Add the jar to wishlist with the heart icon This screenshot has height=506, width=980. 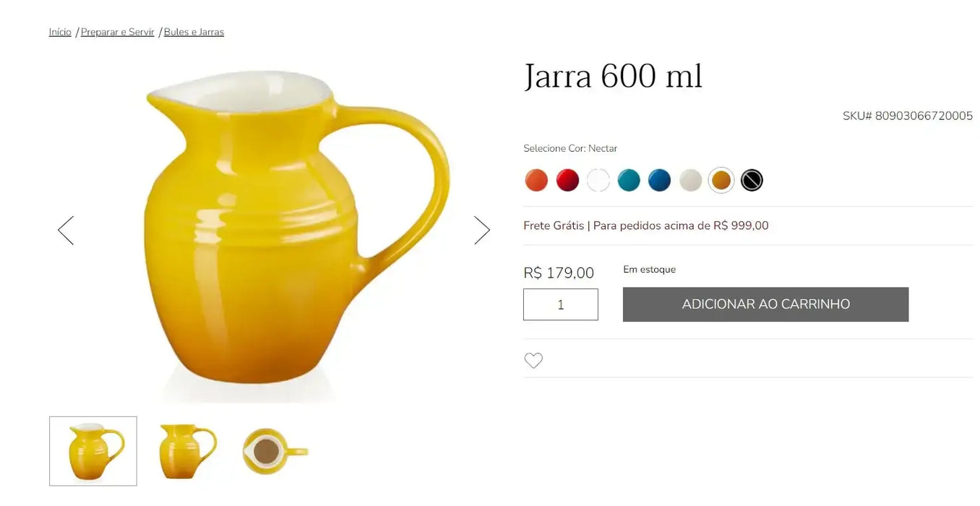(533, 360)
